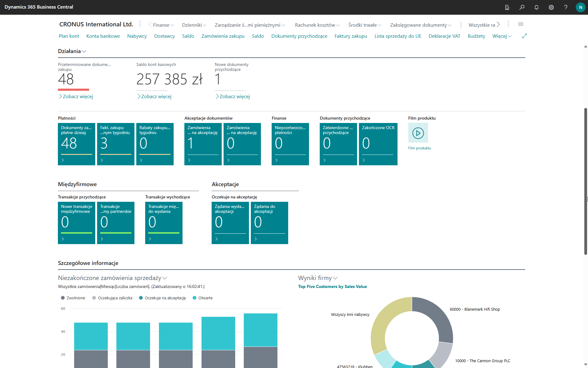Viewport: 588px width, 368px height.
Task: Open the help question mark icon
Action: click(x=566, y=7)
